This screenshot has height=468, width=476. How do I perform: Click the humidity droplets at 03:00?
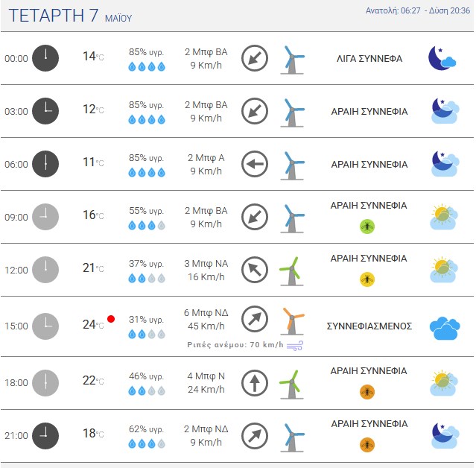[x=147, y=120]
